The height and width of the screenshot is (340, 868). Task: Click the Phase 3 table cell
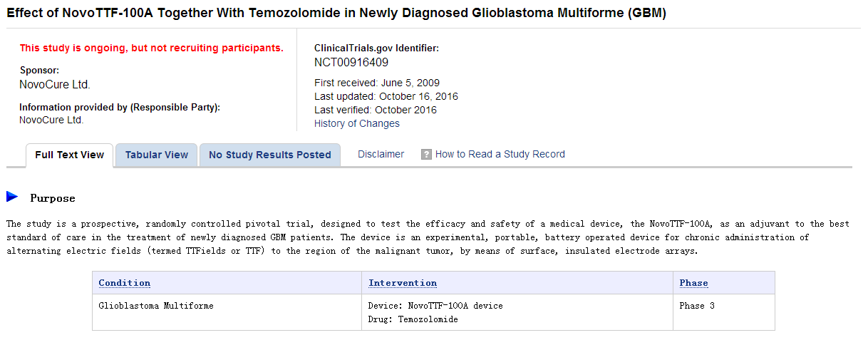tap(697, 306)
